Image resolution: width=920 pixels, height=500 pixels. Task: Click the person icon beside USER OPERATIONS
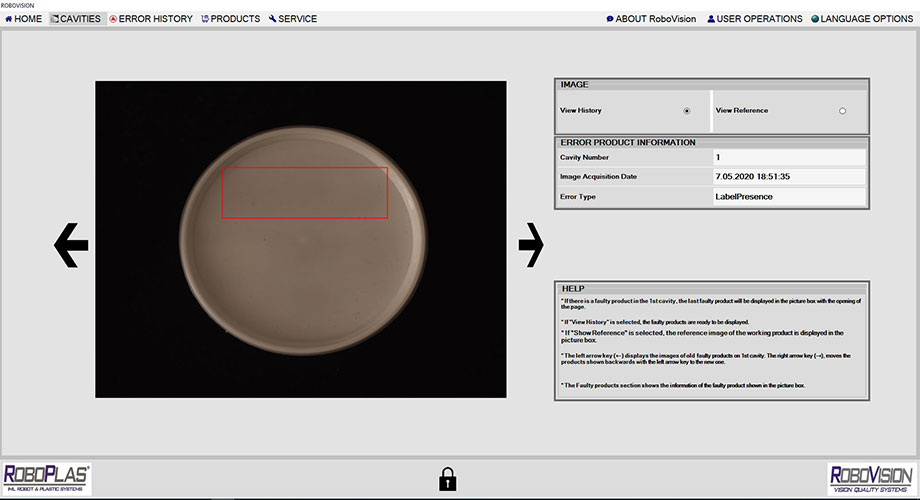pos(711,19)
